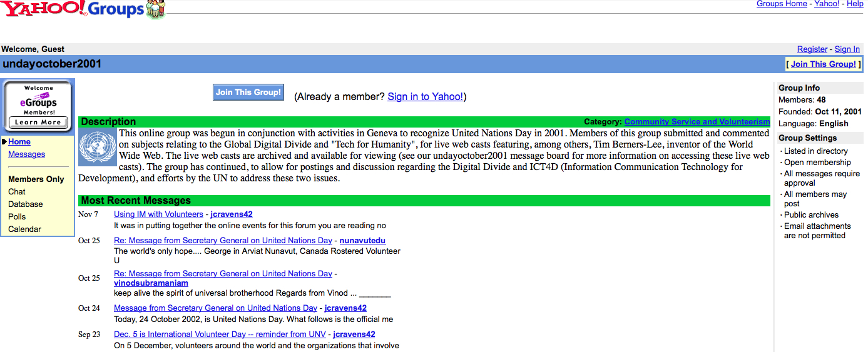Click the Help link at top right

click(855, 4)
